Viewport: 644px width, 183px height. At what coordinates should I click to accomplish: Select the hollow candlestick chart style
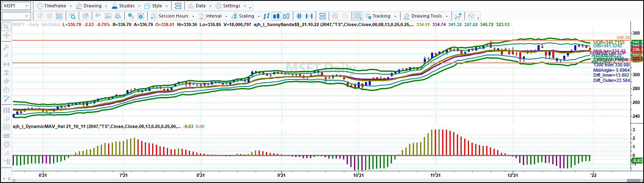tap(286, 16)
